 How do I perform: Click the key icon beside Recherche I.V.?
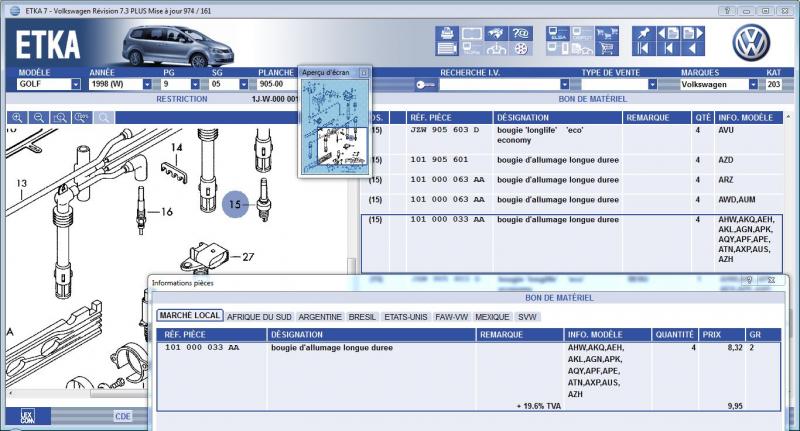(425, 85)
